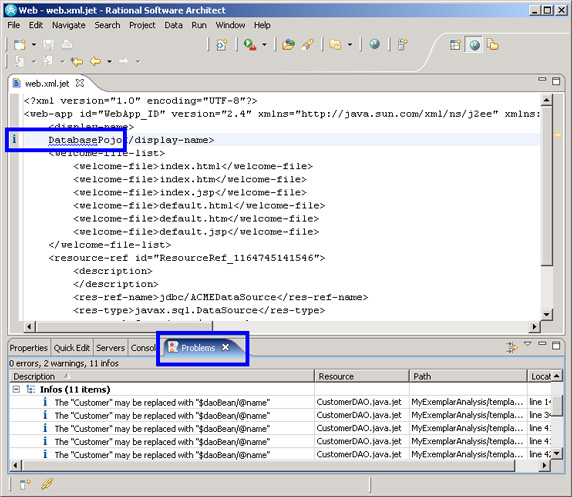This screenshot has width=572, height=497.
Task: Sort by the Description column header
Action: (x=162, y=376)
